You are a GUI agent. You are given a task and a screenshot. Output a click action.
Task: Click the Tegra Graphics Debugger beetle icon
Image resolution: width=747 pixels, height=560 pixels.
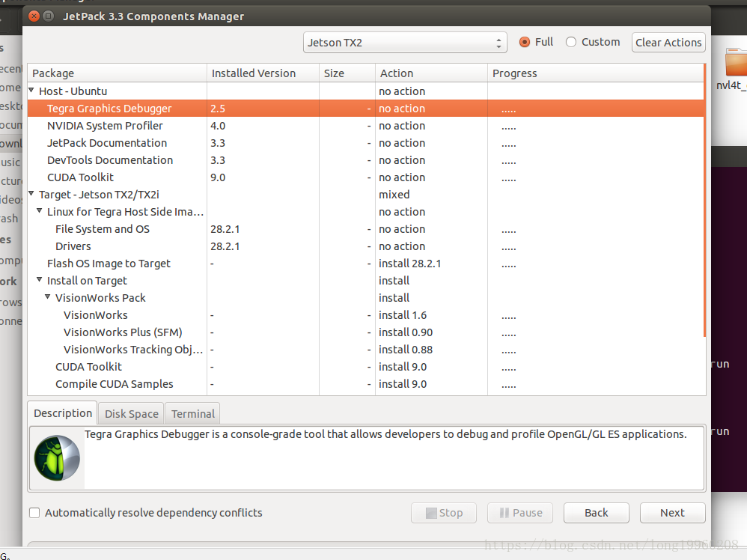(57, 458)
